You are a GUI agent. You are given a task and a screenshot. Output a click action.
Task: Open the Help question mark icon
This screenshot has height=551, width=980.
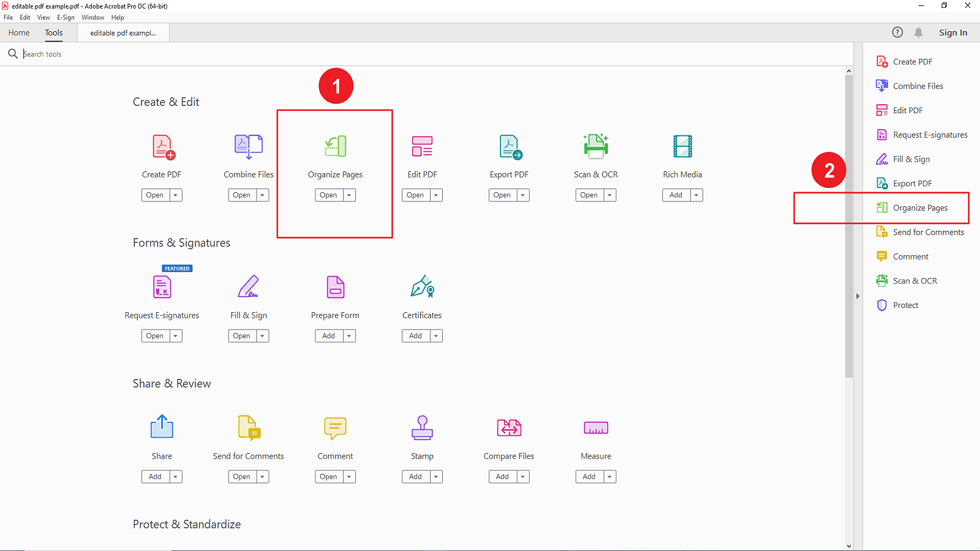pos(897,32)
